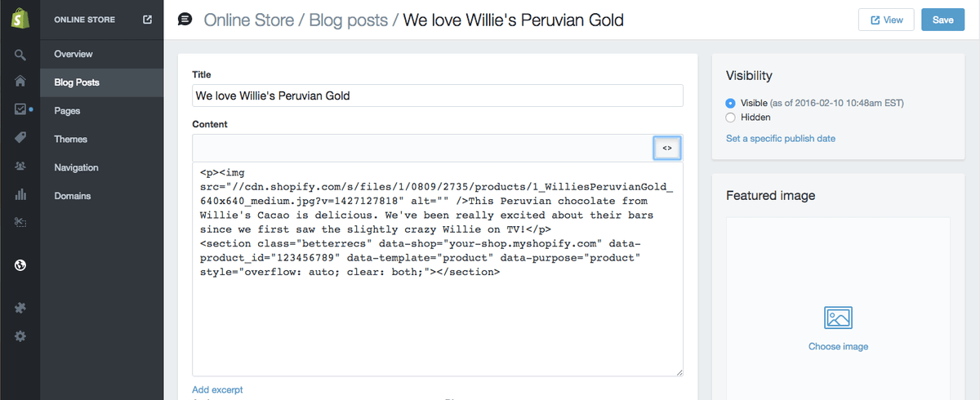Image resolution: width=980 pixels, height=400 pixels.
Task: Click the Shopify bag logo icon
Action: pos(20,20)
